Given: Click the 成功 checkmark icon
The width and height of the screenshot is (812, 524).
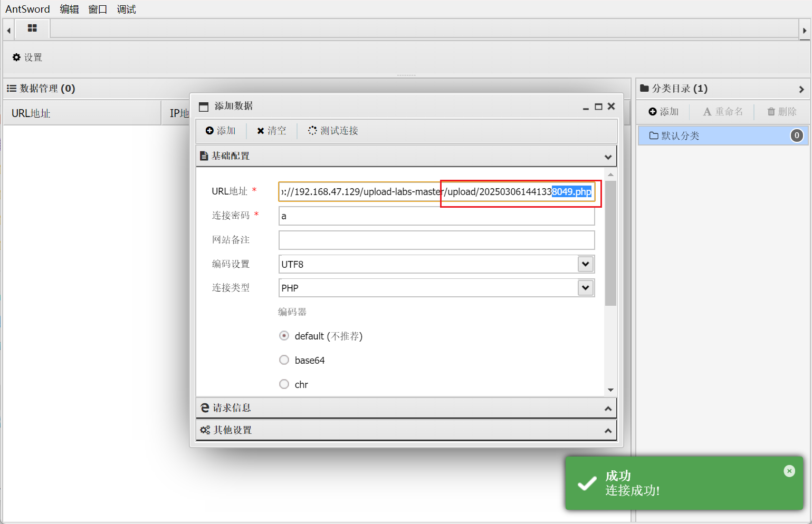Looking at the screenshot, I should pyautogui.click(x=587, y=483).
